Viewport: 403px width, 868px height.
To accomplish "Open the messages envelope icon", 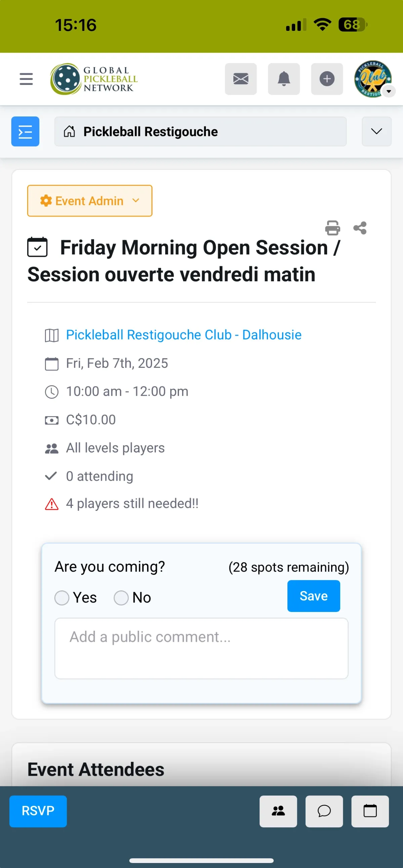I will [x=240, y=79].
